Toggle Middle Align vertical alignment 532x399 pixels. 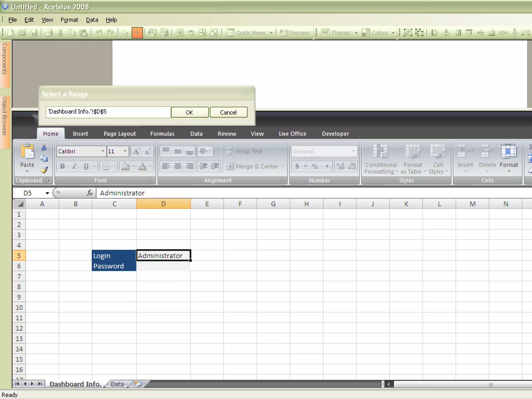178,151
